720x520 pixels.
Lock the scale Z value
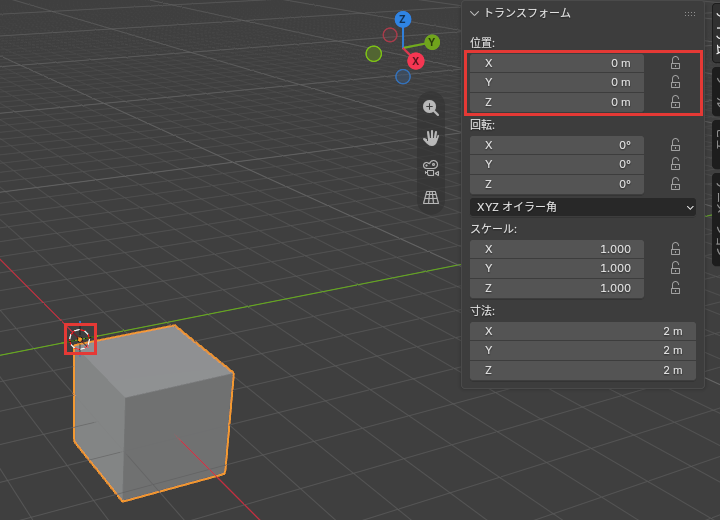[675, 288]
